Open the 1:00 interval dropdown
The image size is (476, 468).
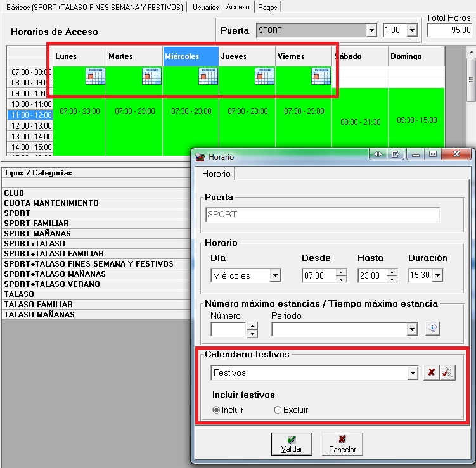point(412,30)
